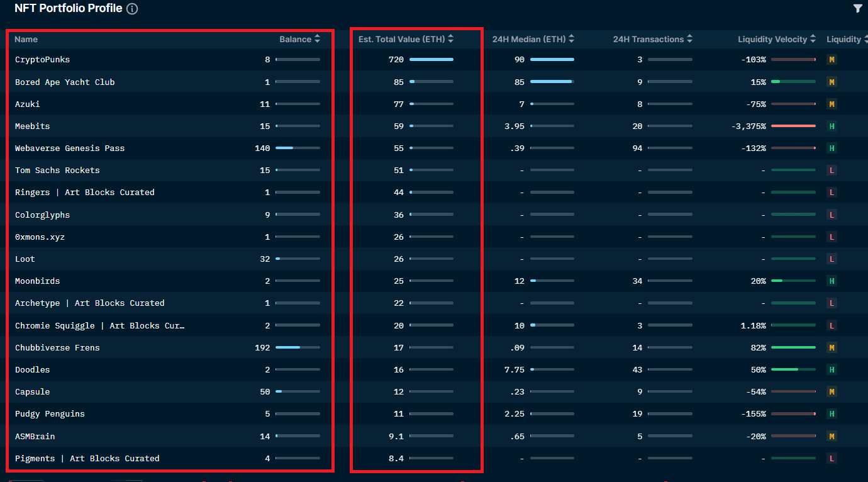Click the H liquidity badge for Doodles
Image resolution: width=868 pixels, height=482 pixels.
coord(832,369)
